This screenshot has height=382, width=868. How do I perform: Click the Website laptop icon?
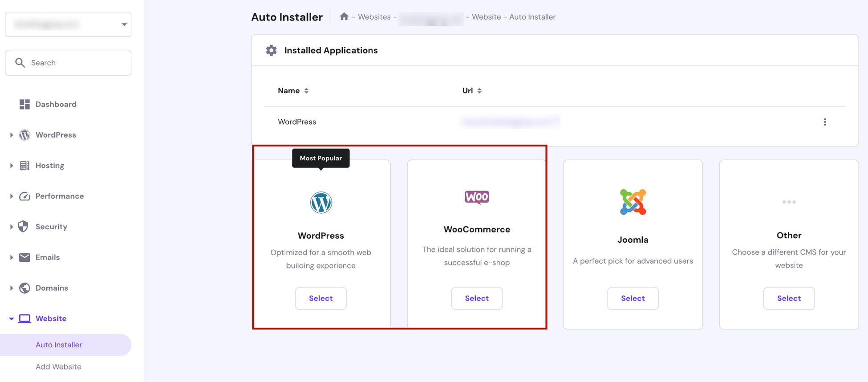(x=24, y=319)
